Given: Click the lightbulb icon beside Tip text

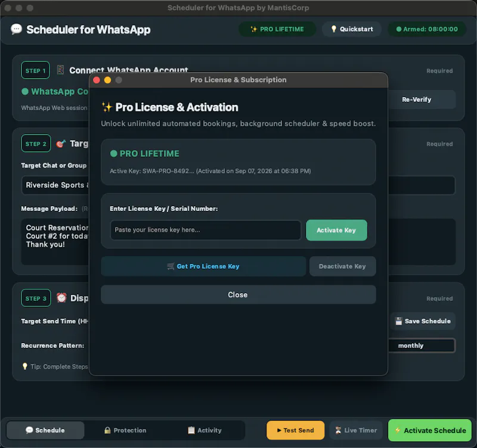Looking at the screenshot, I should (25, 366).
